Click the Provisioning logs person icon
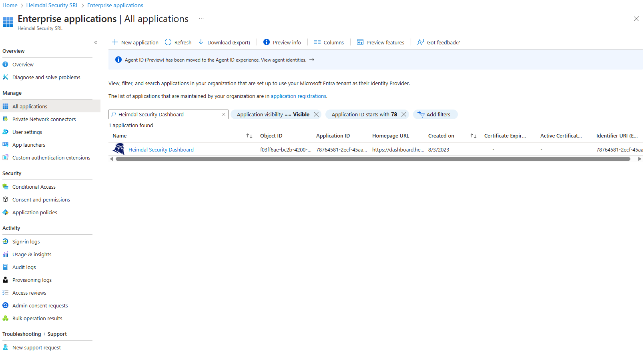Screen dimensions: 644x353 pyautogui.click(x=6, y=280)
